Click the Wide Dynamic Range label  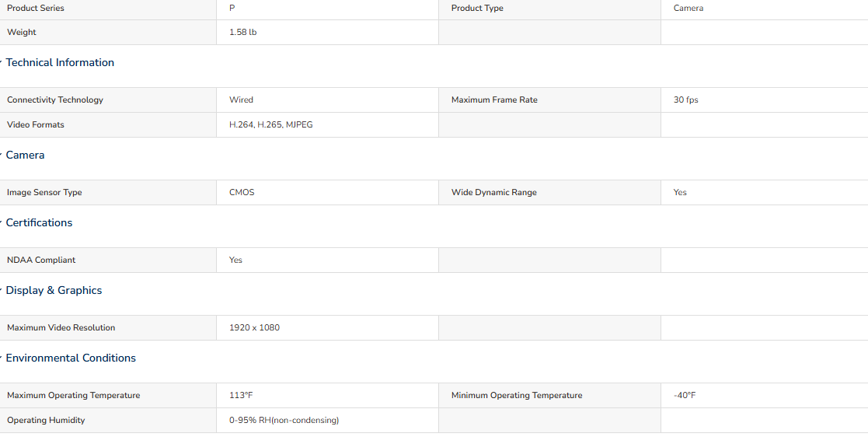pos(493,192)
